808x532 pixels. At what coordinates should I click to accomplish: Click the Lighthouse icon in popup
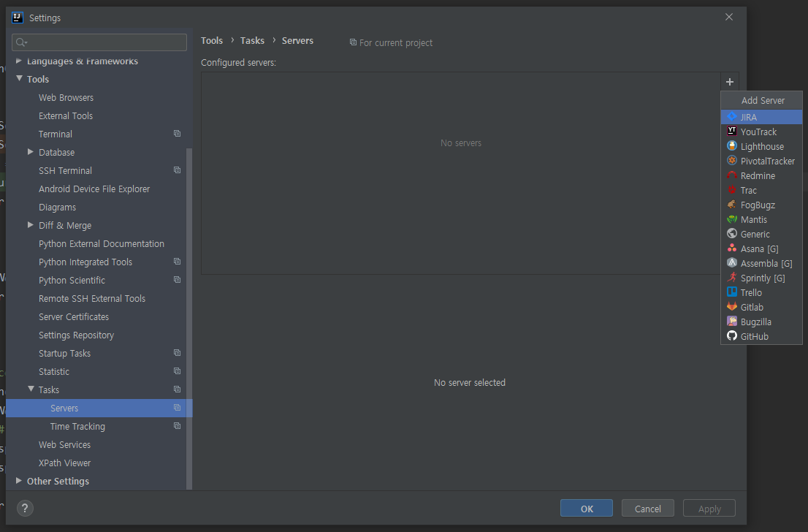(732, 146)
